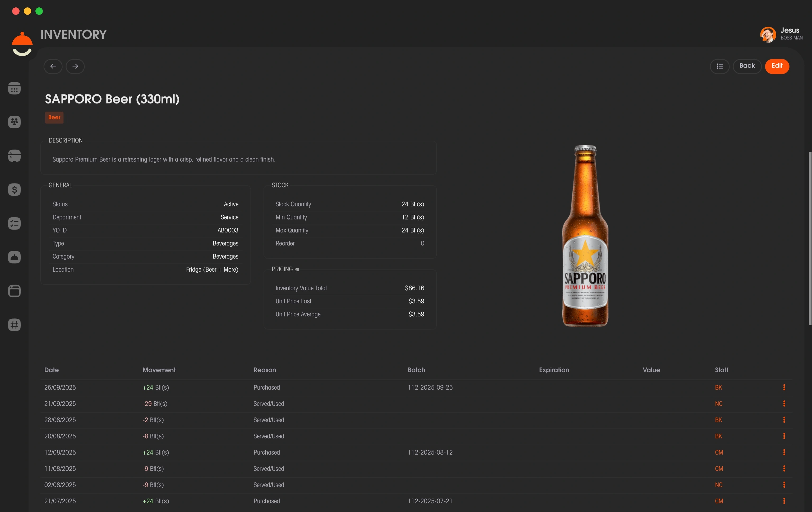Viewport: 812px width, 512px height.
Task: Open the staff/team sidebar icon
Action: pos(14,122)
